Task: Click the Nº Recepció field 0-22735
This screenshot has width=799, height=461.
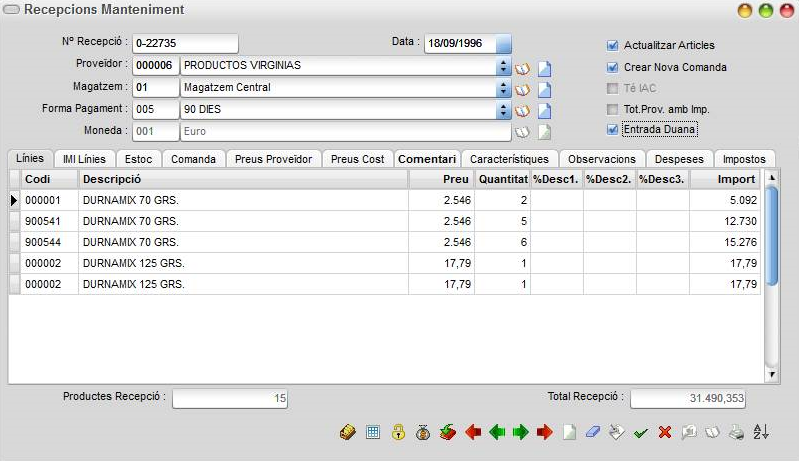Action: click(x=185, y=43)
